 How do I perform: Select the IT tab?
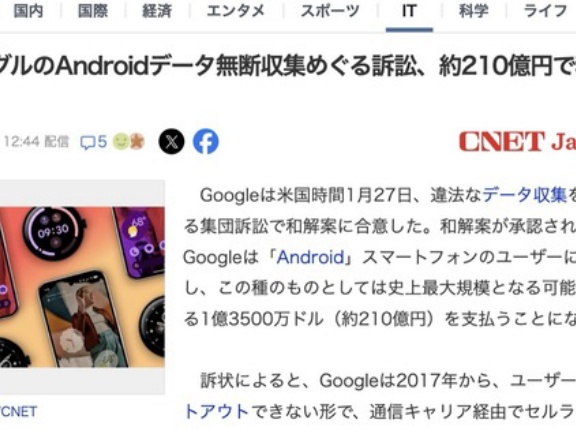[x=409, y=11]
